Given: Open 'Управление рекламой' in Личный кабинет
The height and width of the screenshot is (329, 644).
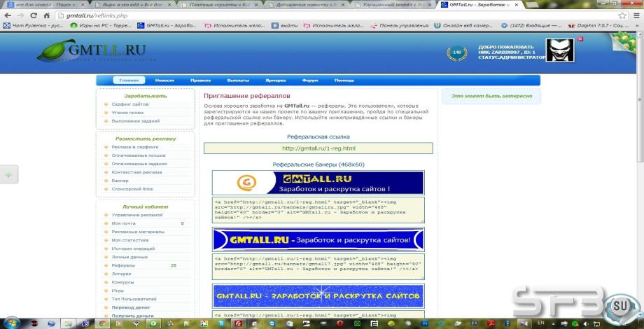Looking at the screenshot, I should coord(137,215).
